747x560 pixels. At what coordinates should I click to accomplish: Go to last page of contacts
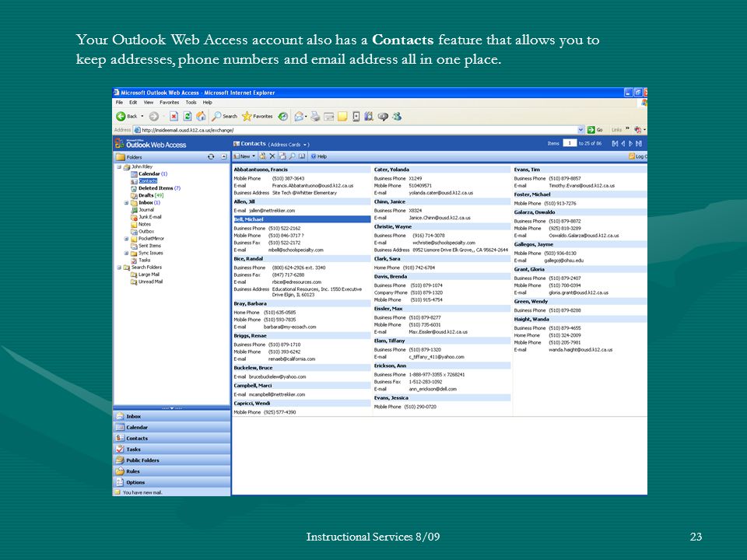point(639,143)
